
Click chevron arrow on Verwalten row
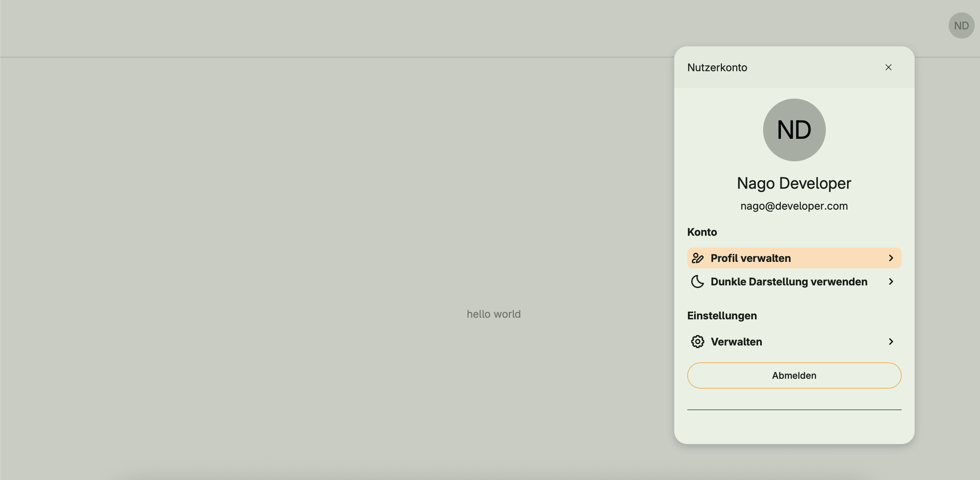(890, 342)
